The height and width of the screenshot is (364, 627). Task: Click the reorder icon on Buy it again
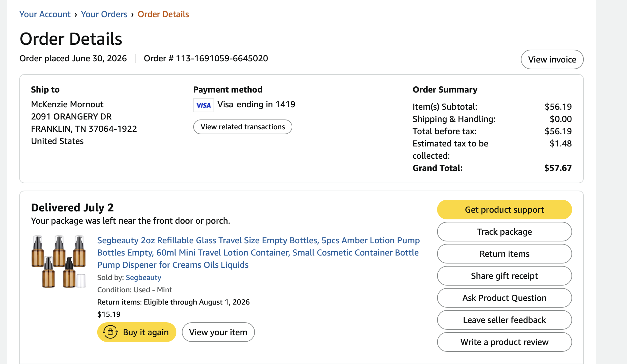(110, 332)
